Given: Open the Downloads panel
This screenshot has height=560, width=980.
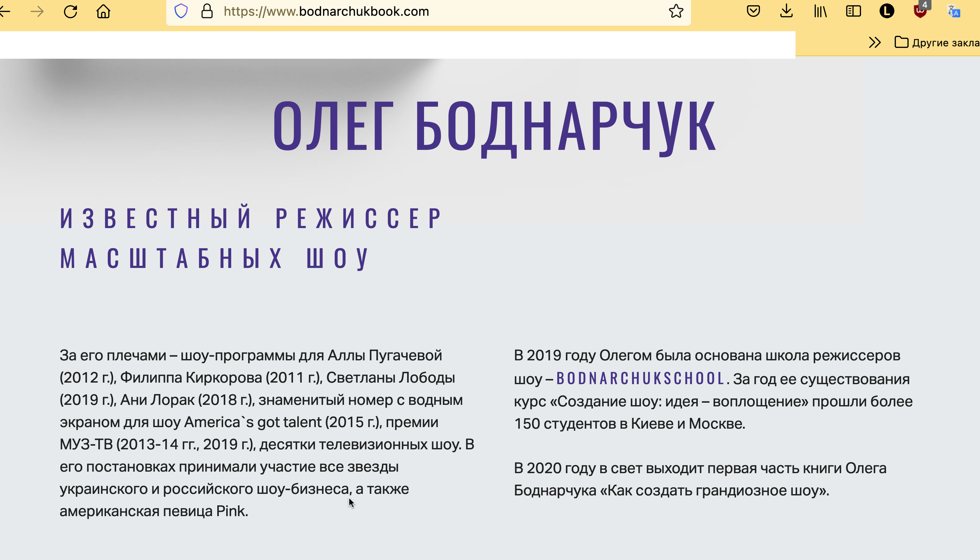Looking at the screenshot, I should point(787,11).
